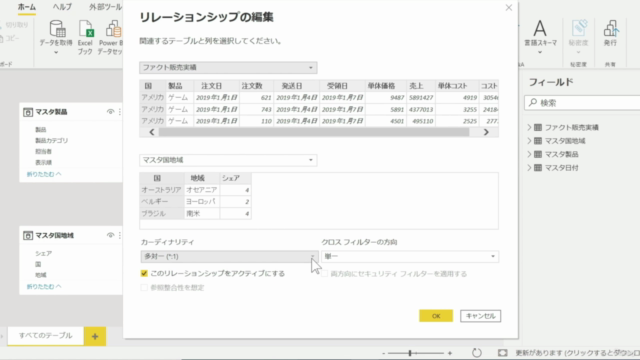
Task: Click the 言語スキーマ ribbon icon
Action: (540, 29)
